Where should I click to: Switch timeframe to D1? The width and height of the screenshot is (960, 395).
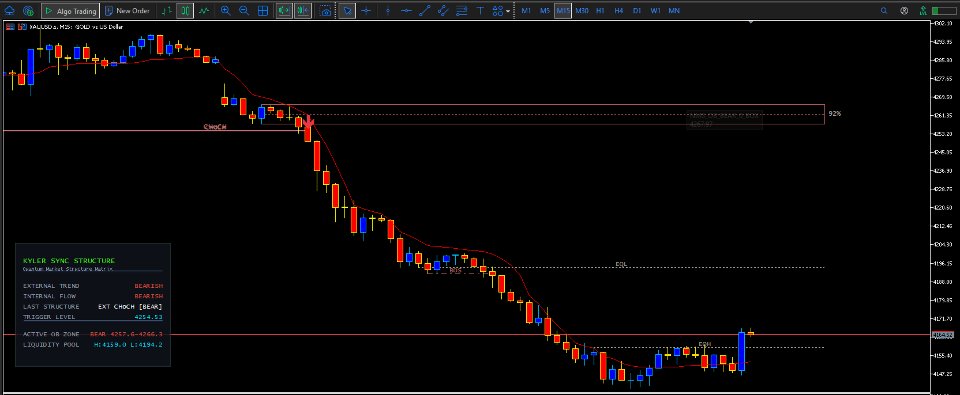tap(637, 11)
